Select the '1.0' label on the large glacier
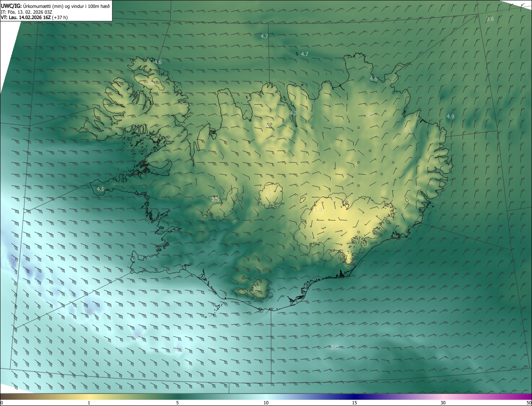532x406 pixels. pos(318,210)
